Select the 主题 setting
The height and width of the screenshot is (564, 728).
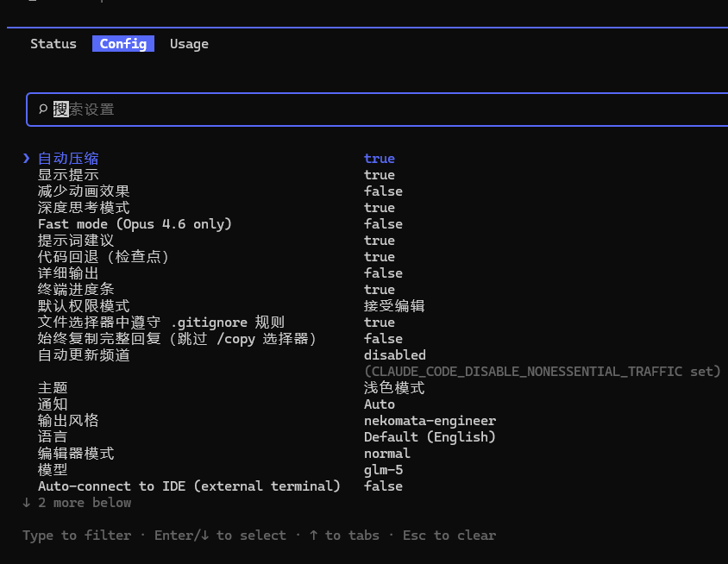(x=53, y=387)
